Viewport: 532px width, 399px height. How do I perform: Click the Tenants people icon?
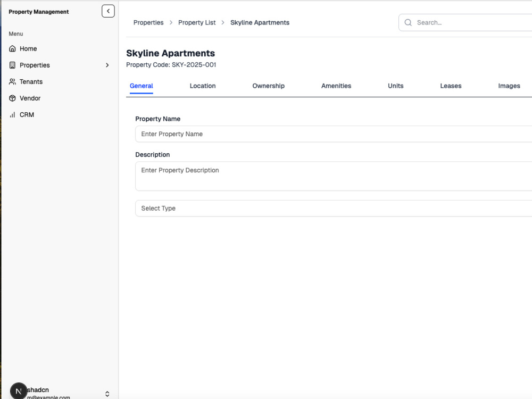(12, 82)
